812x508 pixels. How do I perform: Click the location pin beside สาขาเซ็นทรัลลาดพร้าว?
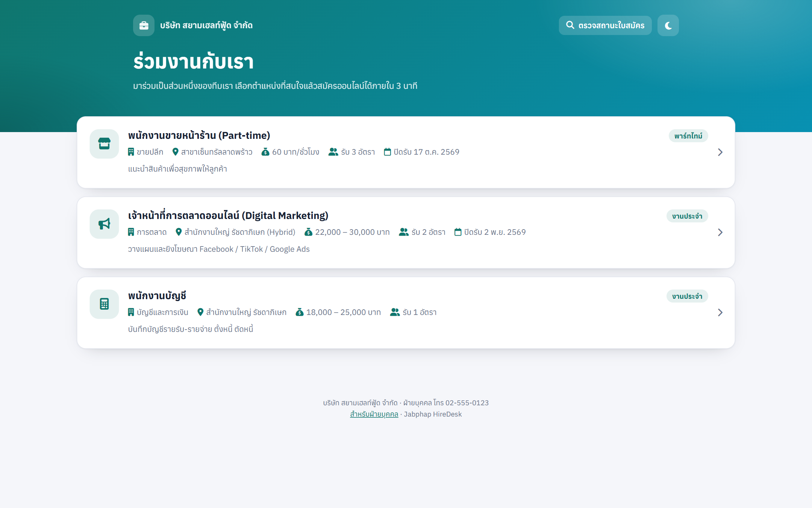click(175, 152)
